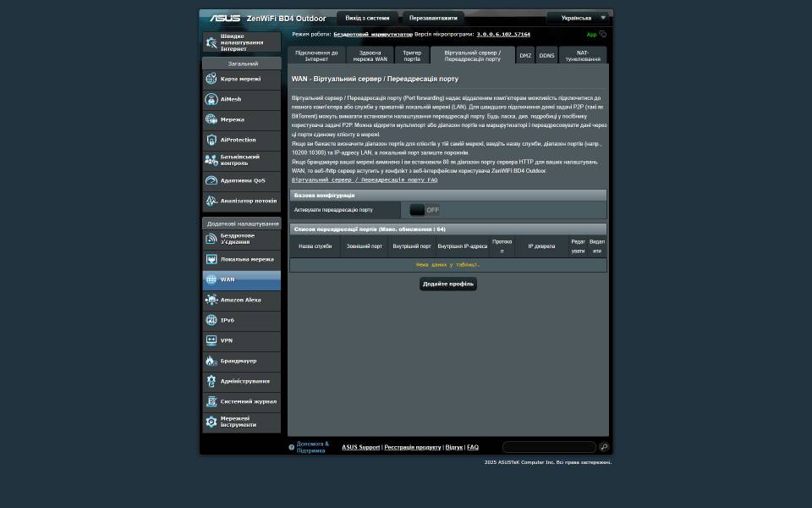812x508 pixels.
Task: Switch to the DMZ tab
Action: pos(525,56)
